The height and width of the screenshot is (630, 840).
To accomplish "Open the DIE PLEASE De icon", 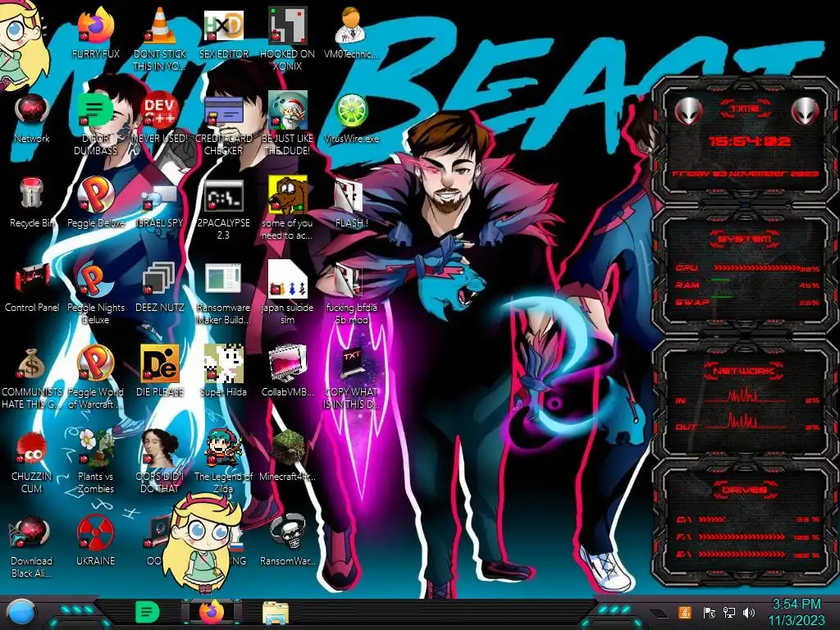I will (160, 363).
